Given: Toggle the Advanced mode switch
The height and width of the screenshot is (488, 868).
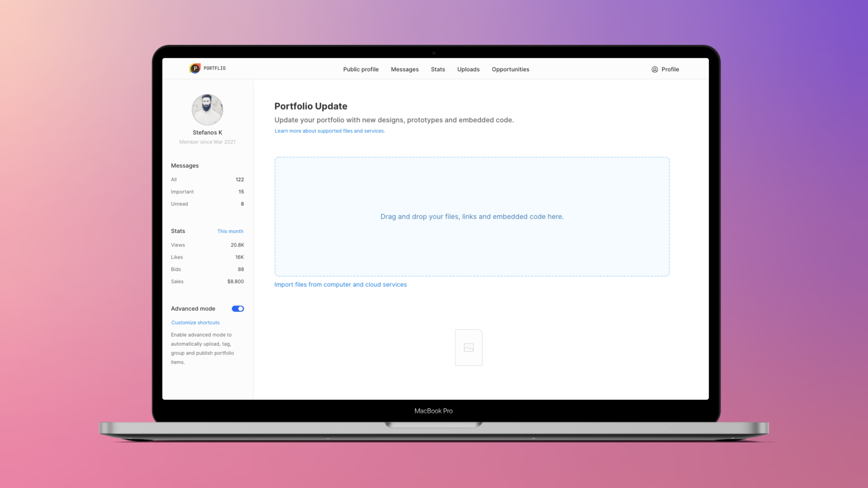Looking at the screenshot, I should (x=238, y=308).
